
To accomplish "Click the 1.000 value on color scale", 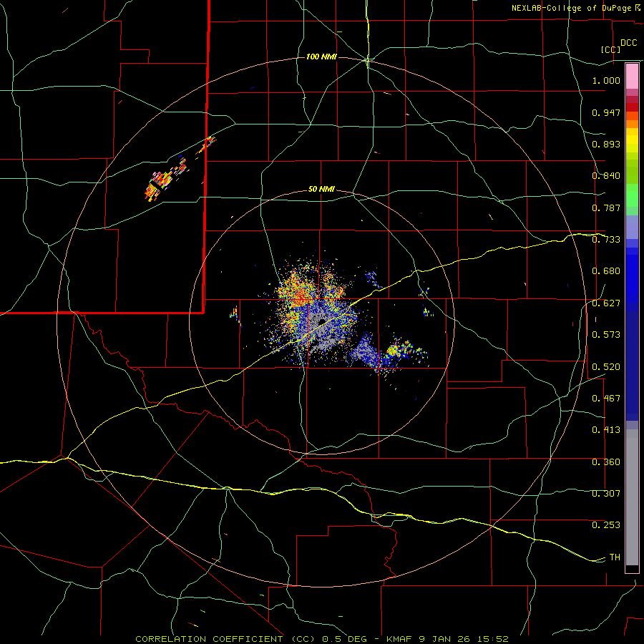I will (606, 80).
